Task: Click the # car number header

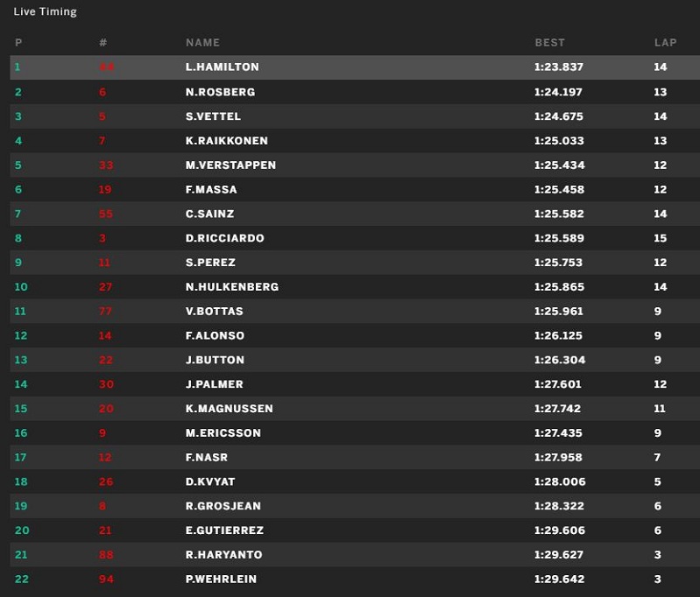Action: [103, 42]
